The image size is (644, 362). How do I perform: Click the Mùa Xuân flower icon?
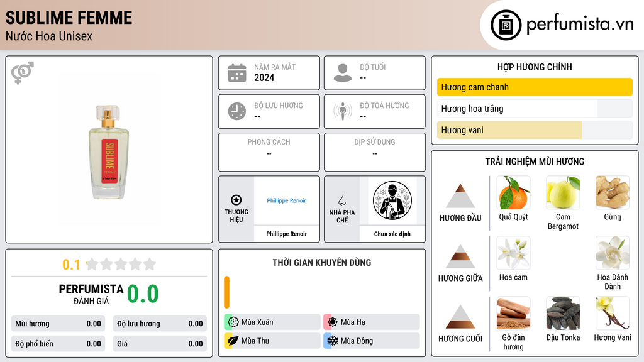tap(233, 322)
